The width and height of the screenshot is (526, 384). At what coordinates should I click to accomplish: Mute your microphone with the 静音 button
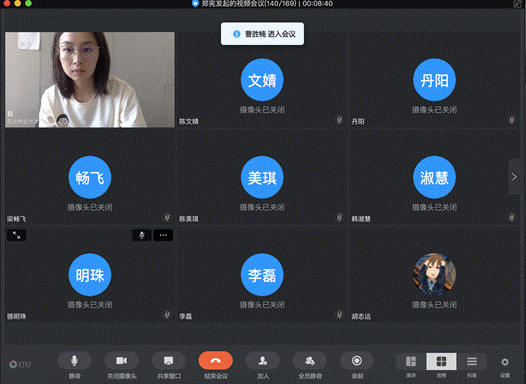point(74,361)
